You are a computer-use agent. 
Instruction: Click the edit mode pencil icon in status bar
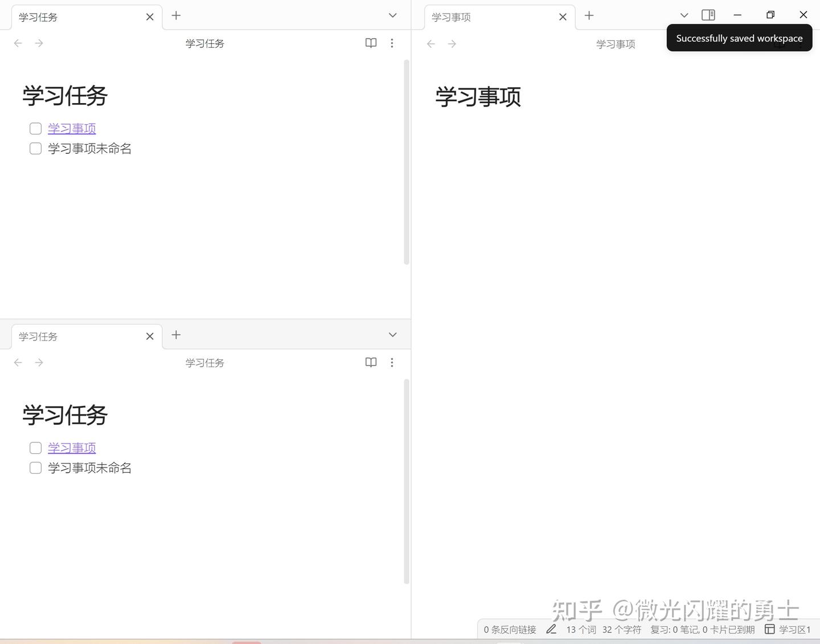pos(551,629)
